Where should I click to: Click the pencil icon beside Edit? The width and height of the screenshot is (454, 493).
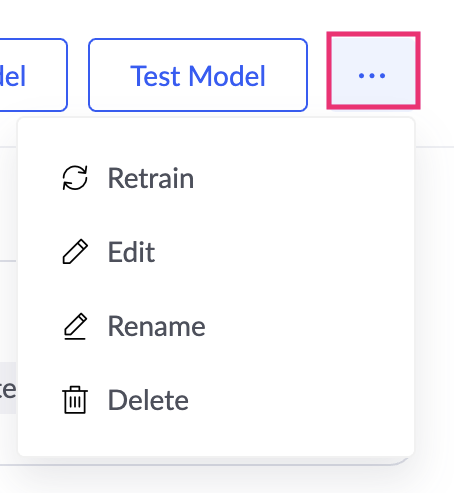tap(75, 252)
